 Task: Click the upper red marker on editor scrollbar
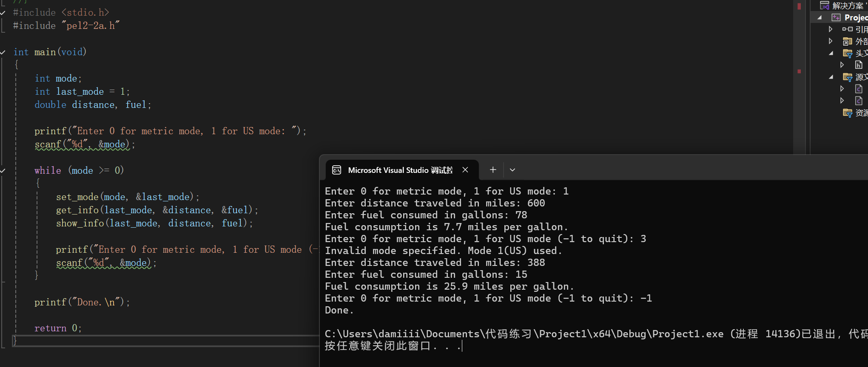(799, 6)
